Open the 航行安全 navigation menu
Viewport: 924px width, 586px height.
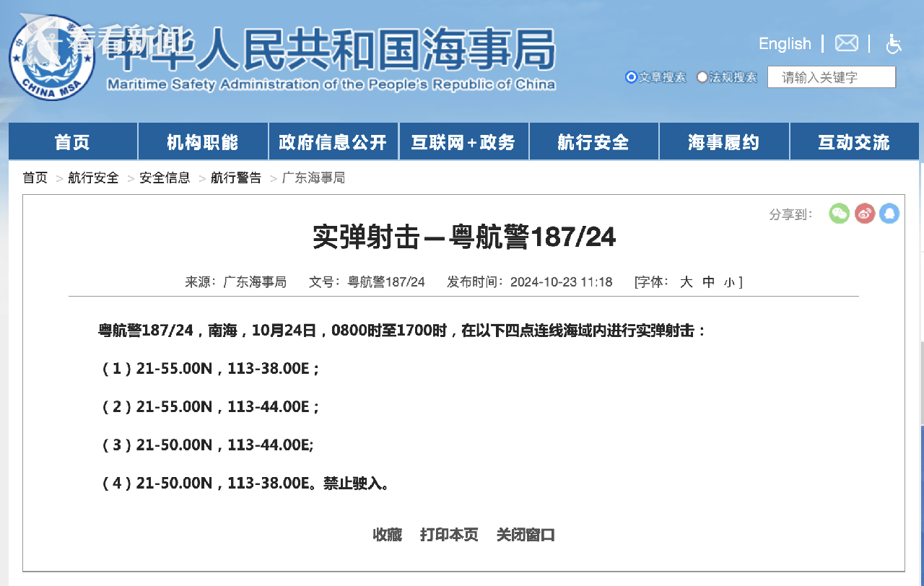coord(593,142)
